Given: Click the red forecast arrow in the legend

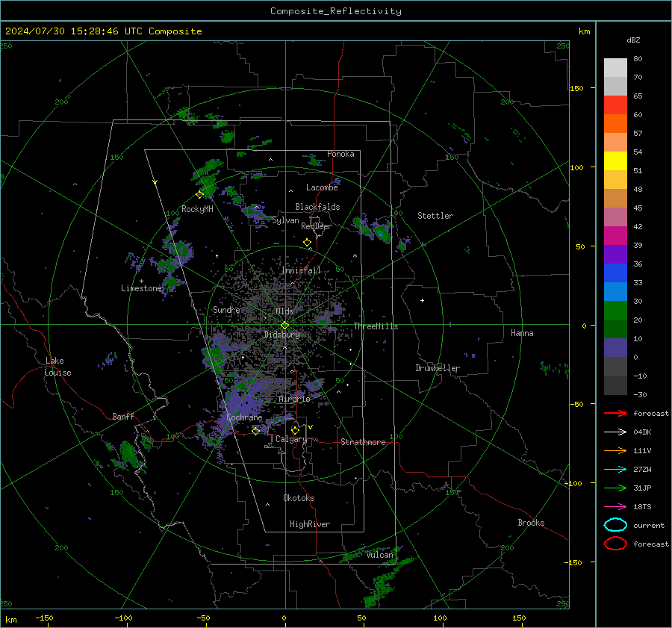Looking at the screenshot, I should [x=615, y=413].
